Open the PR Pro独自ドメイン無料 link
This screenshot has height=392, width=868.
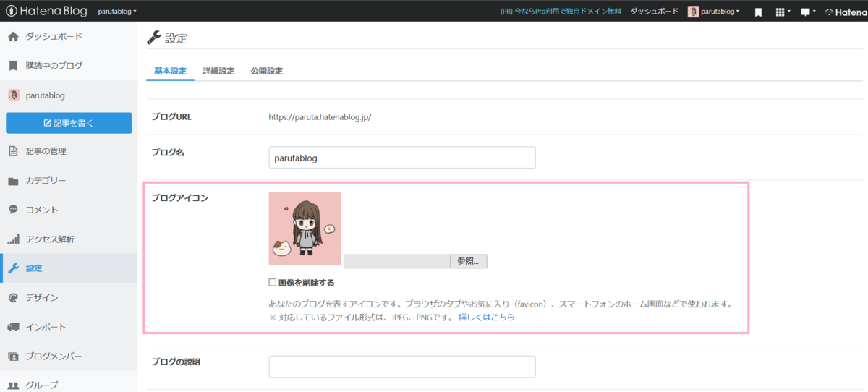(561, 12)
